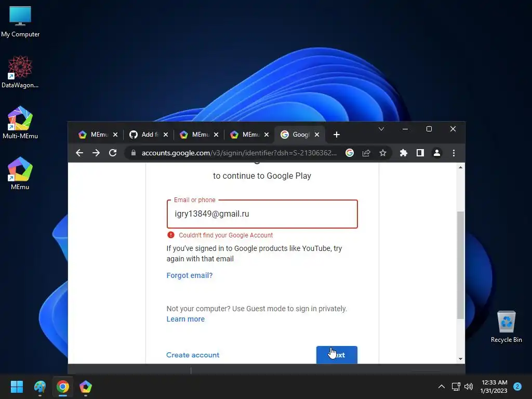Maximize the Chrome window
The image size is (532, 399).
[x=429, y=129]
